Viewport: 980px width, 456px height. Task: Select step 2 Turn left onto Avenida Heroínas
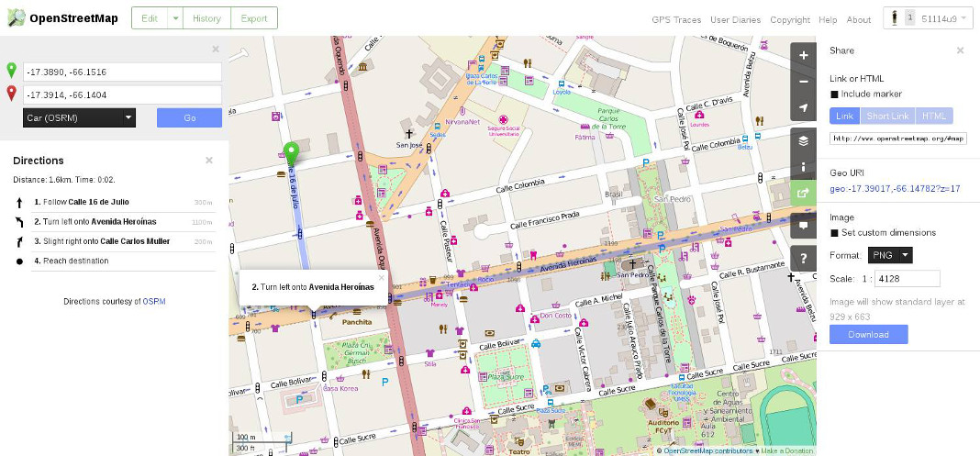tap(115, 222)
